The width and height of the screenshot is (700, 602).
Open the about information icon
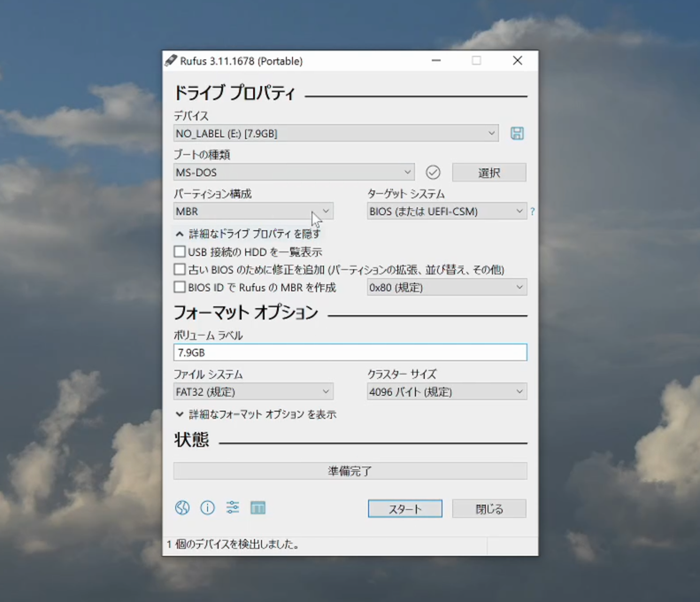[x=207, y=508]
